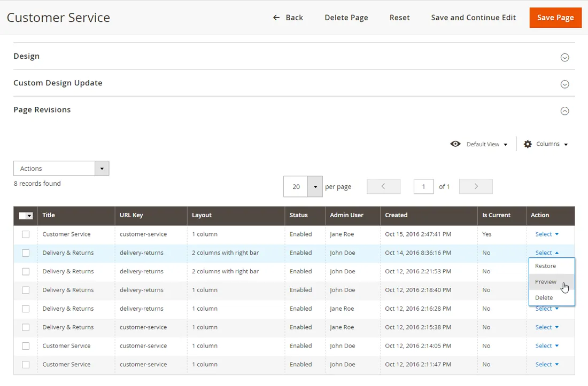The width and height of the screenshot is (588, 386).
Task: Sort by Is Current column header
Action: pos(502,215)
